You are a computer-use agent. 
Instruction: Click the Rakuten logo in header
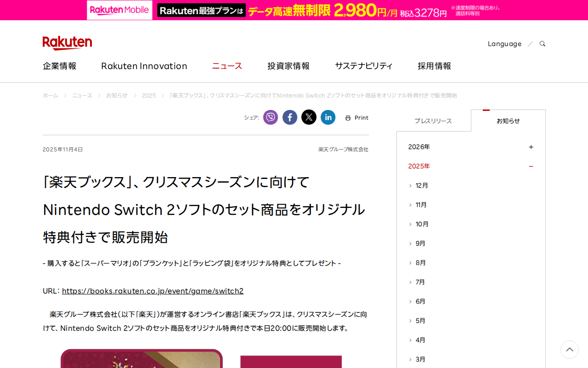pos(67,43)
